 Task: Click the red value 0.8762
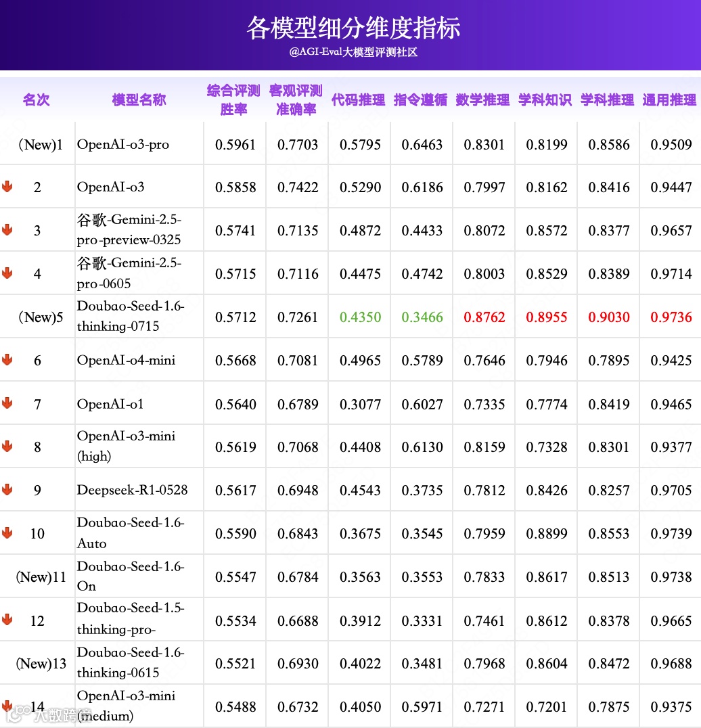click(484, 317)
